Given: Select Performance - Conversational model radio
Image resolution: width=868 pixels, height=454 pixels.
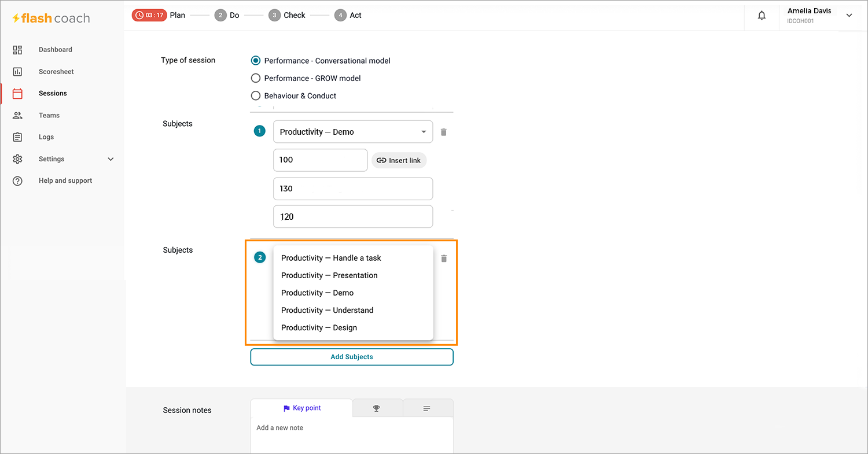Looking at the screenshot, I should click(256, 60).
